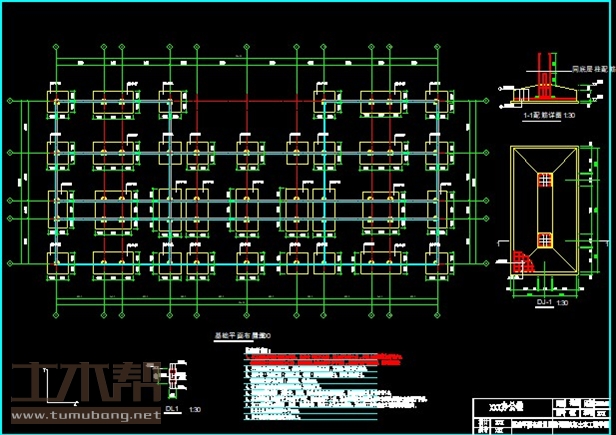This screenshot has height=435, width=616.
Task: Pick the lower column grid in DJ-1 detail
Action: pos(544,239)
